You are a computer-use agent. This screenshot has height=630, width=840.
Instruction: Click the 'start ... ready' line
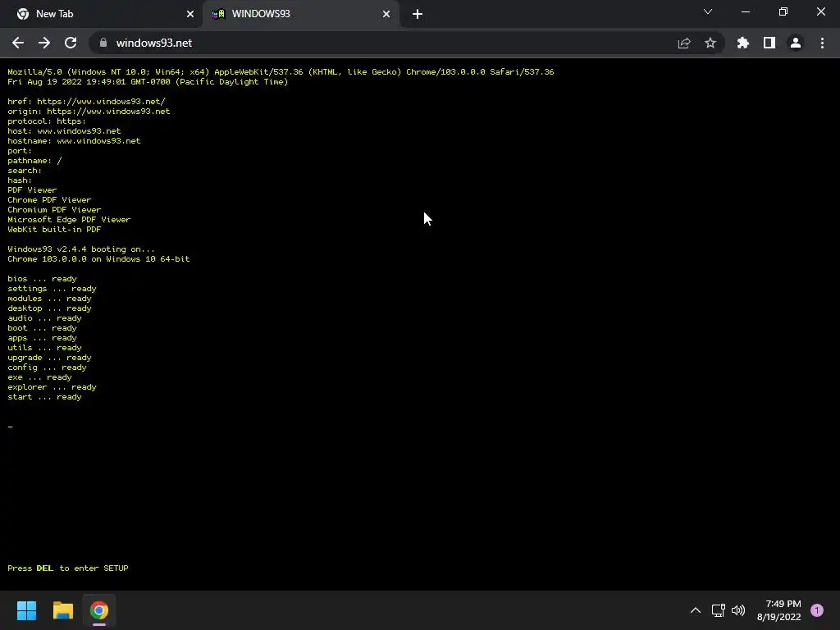coord(44,397)
